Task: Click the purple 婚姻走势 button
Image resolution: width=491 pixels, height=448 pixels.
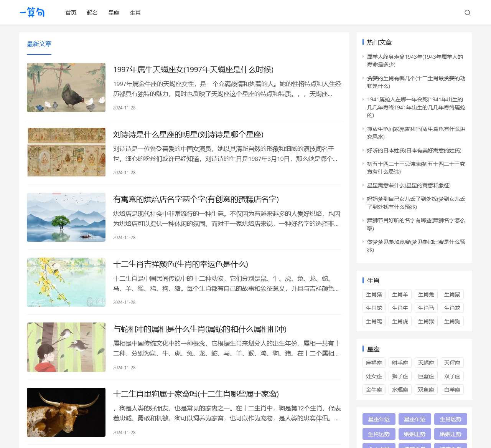Action: (x=414, y=434)
